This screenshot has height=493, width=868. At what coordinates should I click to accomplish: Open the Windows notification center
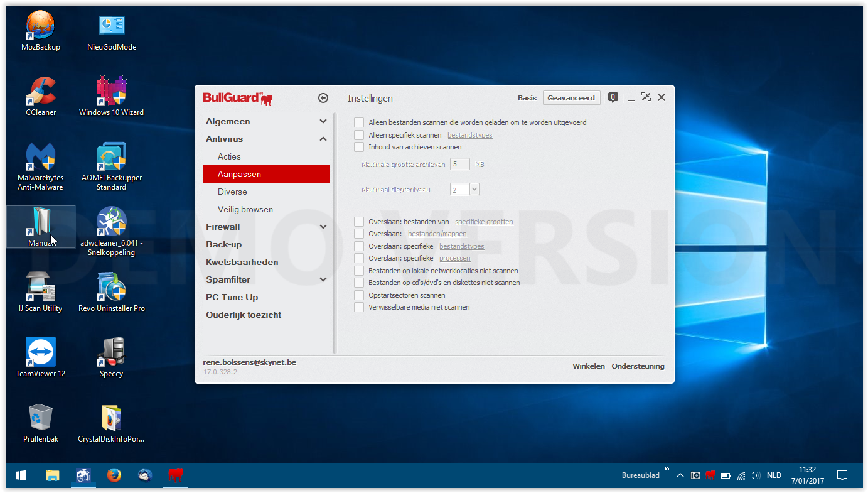click(x=842, y=475)
